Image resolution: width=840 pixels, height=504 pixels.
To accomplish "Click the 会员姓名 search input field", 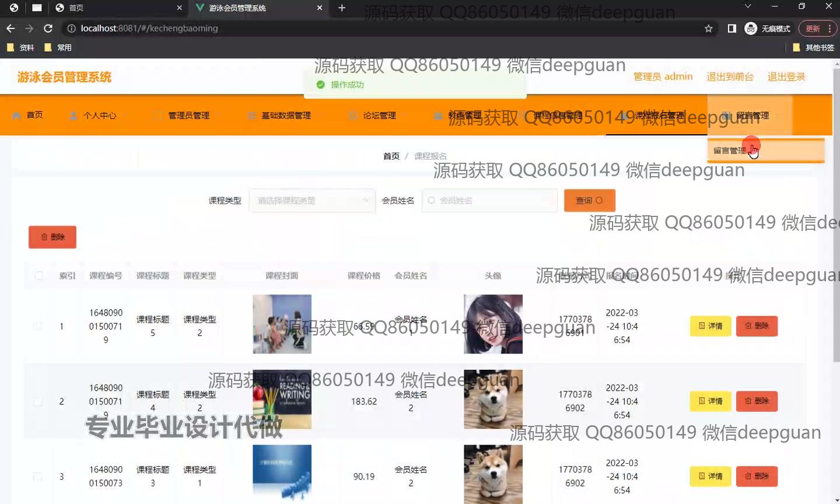I will tap(490, 201).
